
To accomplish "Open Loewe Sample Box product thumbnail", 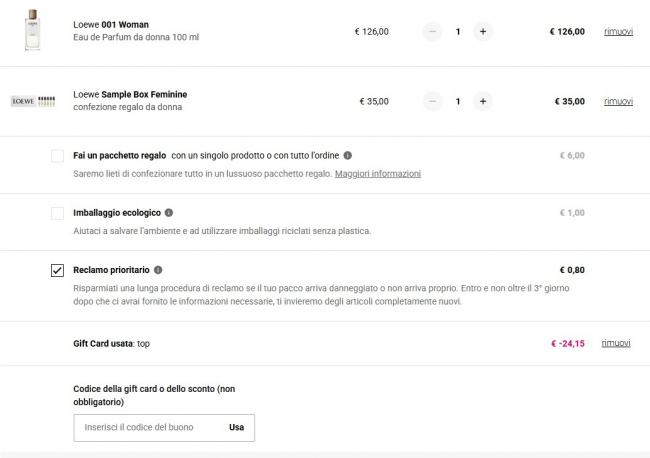I will 32,101.
